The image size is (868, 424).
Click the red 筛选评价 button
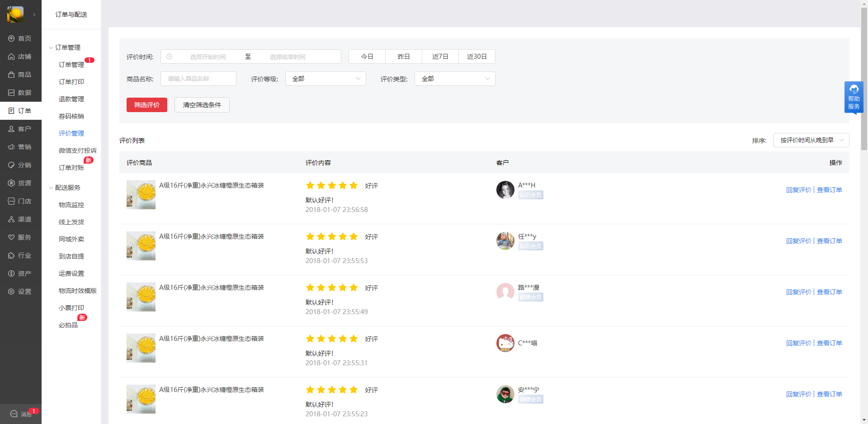coord(147,105)
